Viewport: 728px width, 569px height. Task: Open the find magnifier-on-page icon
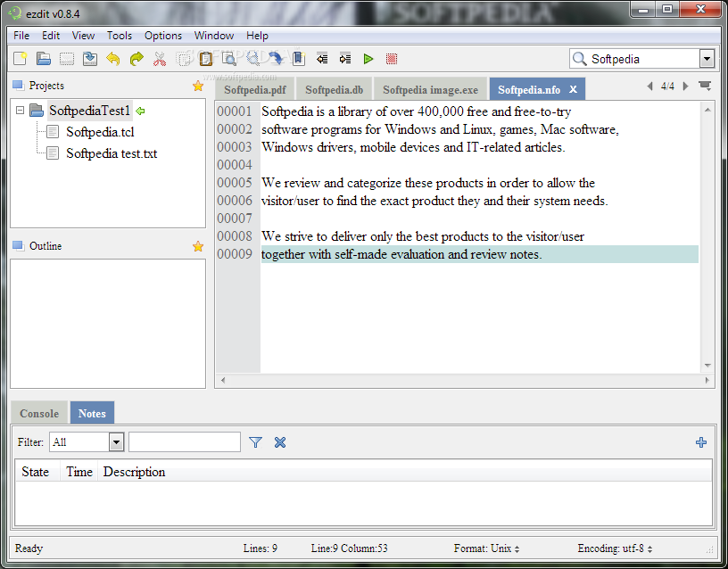(x=229, y=59)
